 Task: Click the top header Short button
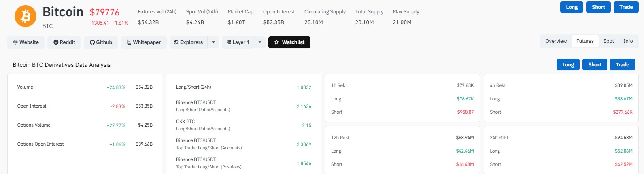(598, 7)
